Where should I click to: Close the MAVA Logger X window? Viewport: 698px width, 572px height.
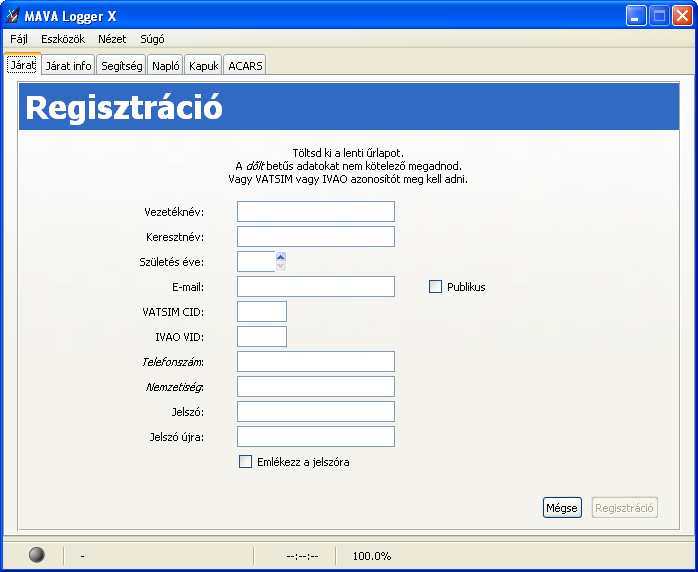click(682, 16)
